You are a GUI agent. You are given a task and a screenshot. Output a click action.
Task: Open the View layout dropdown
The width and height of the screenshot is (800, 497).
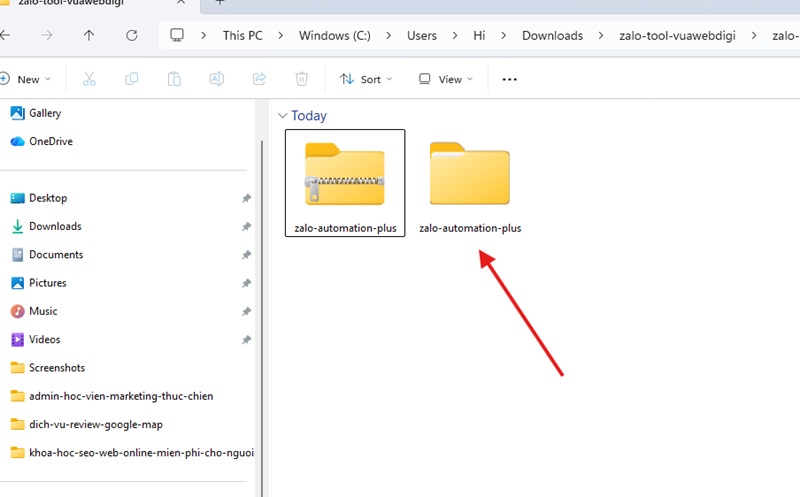(x=445, y=79)
